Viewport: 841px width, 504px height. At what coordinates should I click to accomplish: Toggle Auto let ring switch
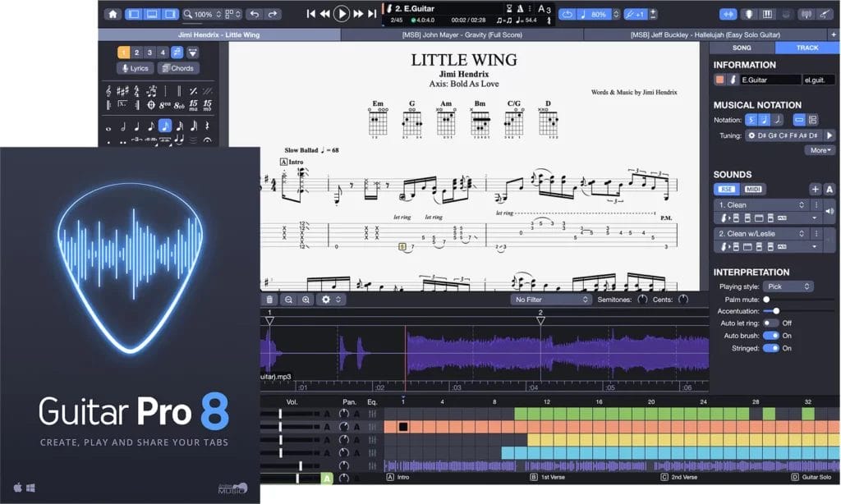coord(770,323)
